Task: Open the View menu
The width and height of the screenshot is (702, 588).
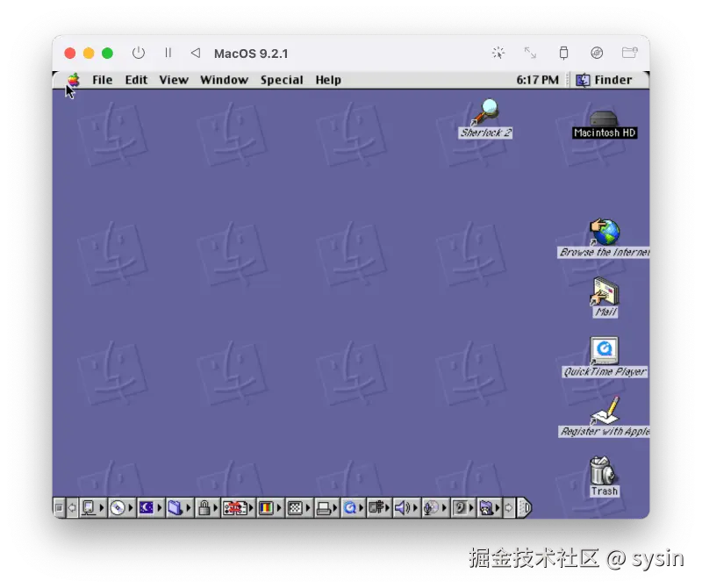Action: [174, 80]
